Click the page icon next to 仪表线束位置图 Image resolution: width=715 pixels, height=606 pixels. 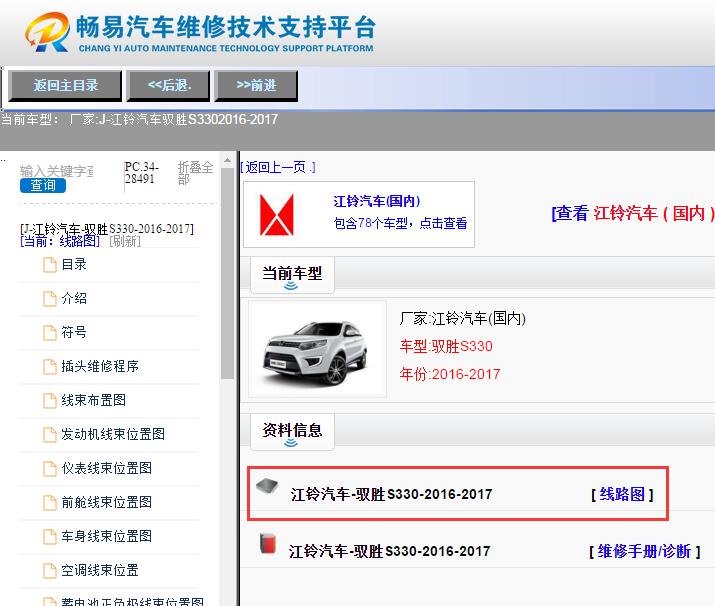click(x=50, y=469)
